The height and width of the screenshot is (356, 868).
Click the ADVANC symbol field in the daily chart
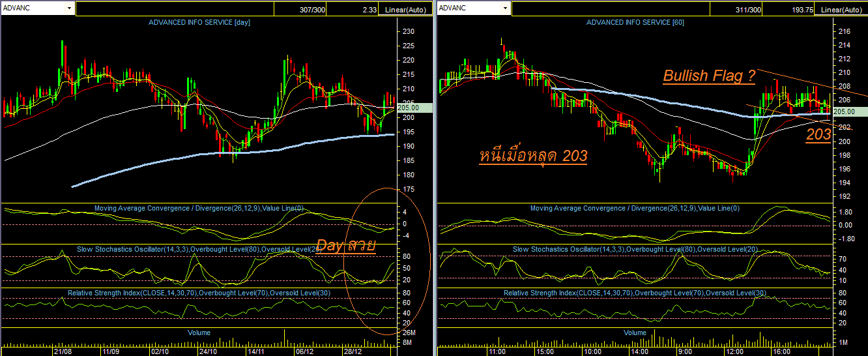33,8
